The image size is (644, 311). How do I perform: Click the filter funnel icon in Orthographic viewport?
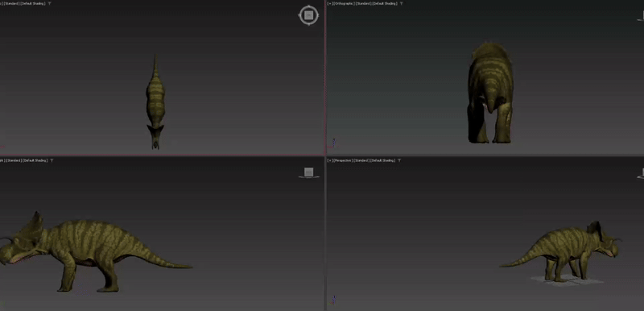pyautogui.click(x=401, y=3)
